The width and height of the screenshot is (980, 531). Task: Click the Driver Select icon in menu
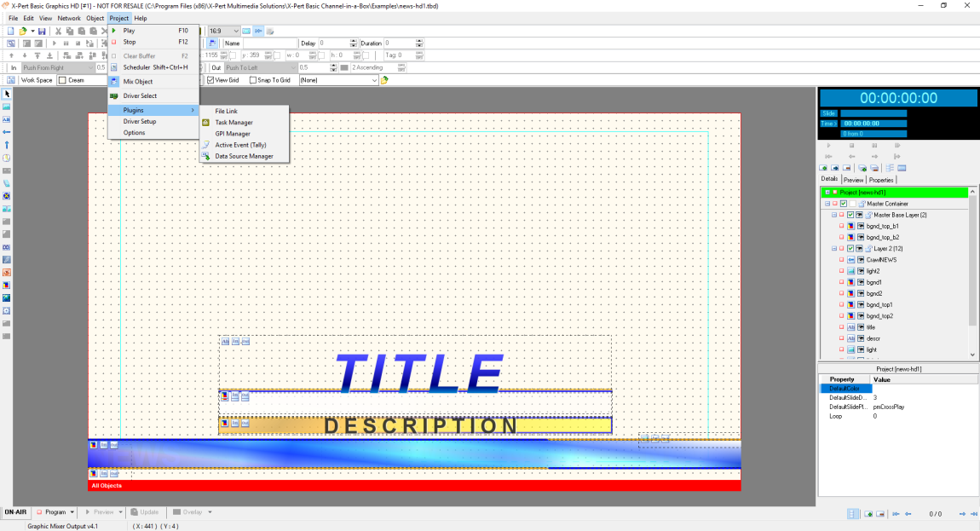(113, 95)
